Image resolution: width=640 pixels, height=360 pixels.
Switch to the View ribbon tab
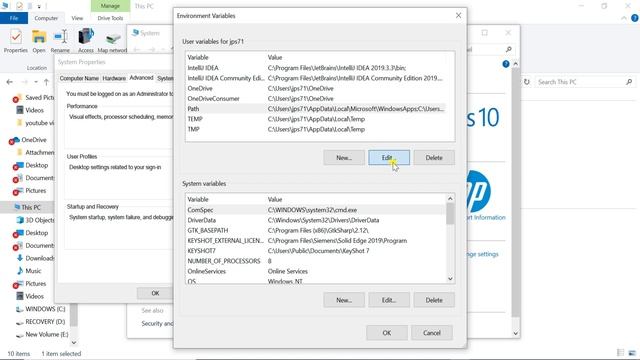click(77, 18)
